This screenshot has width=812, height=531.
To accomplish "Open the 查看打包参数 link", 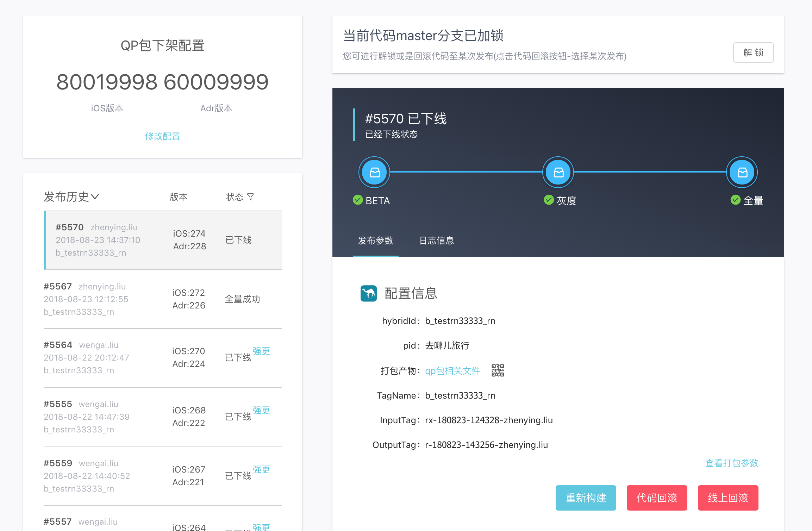I will 732,463.
